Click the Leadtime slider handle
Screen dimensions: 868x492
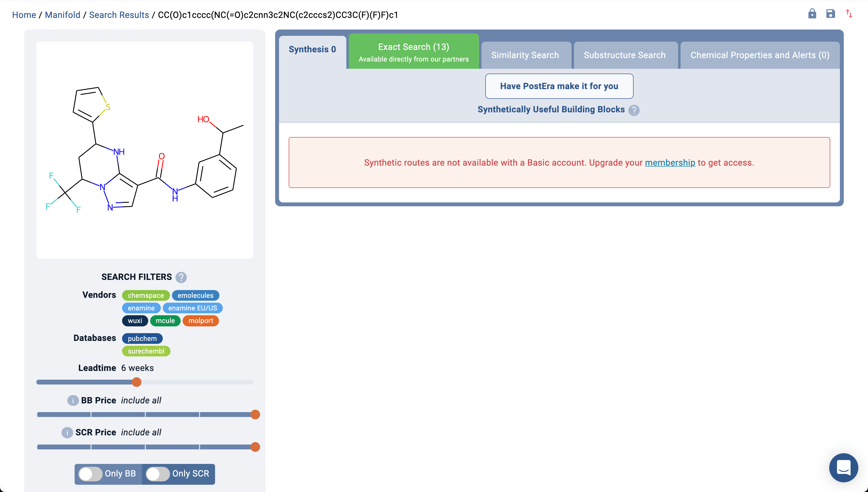pos(137,382)
